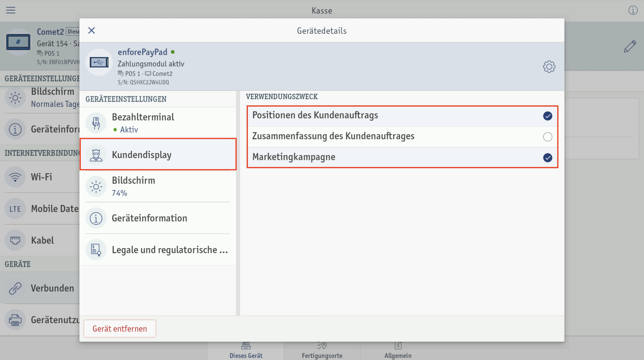This screenshot has height=360, width=644.
Task: Click Positionen des Kundenauftrags label
Action: pyautogui.click(x=315, y=115)
